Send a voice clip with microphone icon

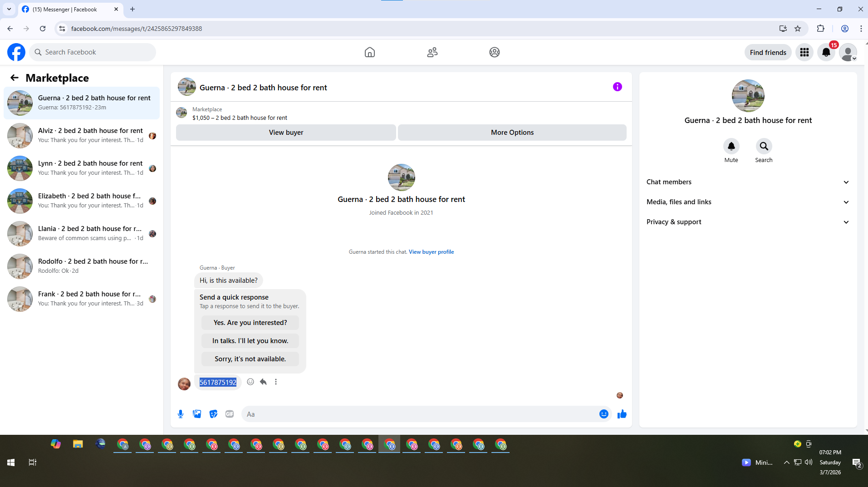coord(181,414)
